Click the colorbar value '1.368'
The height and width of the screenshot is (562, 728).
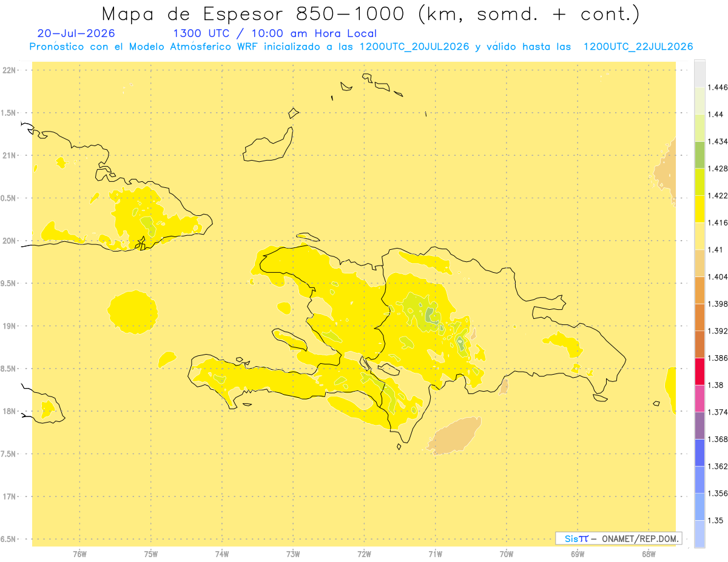718,439
